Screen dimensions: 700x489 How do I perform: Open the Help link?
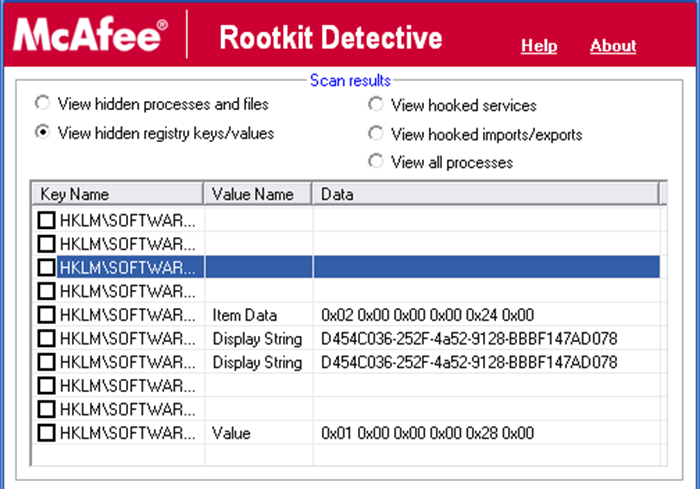[x=539, y=46]
